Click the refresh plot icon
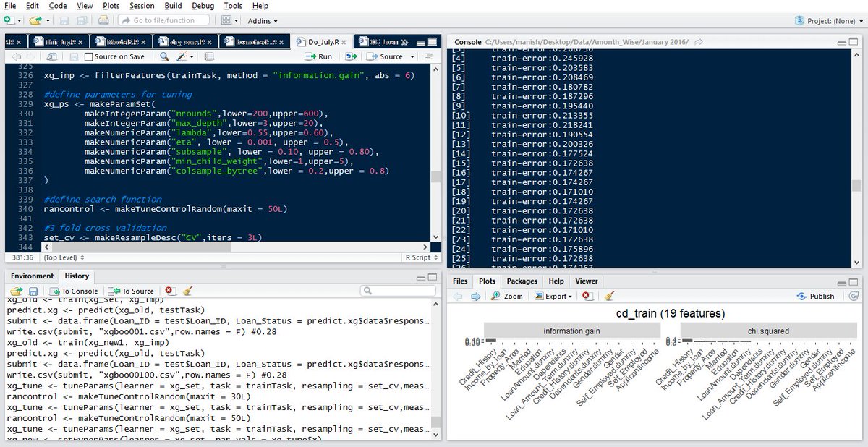The height and width of the screenshot is (447, 868). (x=854, y=296)
